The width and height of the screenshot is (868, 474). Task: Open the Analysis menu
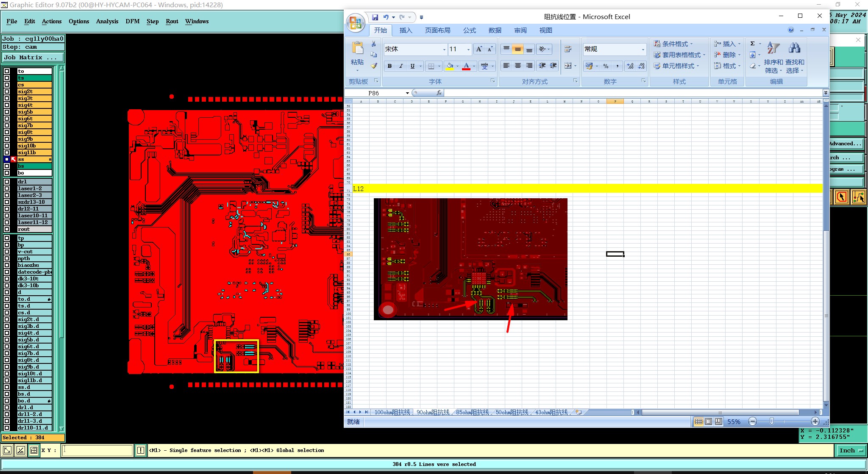(107, 21)
